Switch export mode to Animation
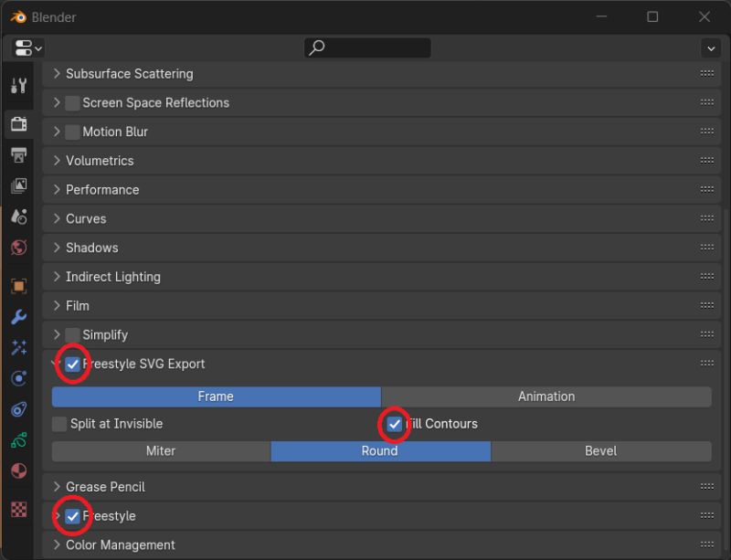Viewport: 731px width, 560px height. (546, 396)
